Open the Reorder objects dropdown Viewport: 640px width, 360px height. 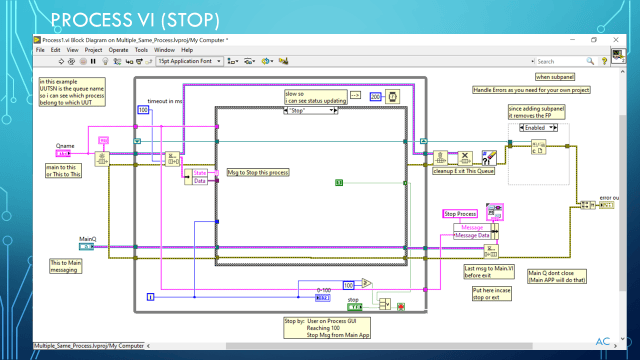(x=267, y=61)
